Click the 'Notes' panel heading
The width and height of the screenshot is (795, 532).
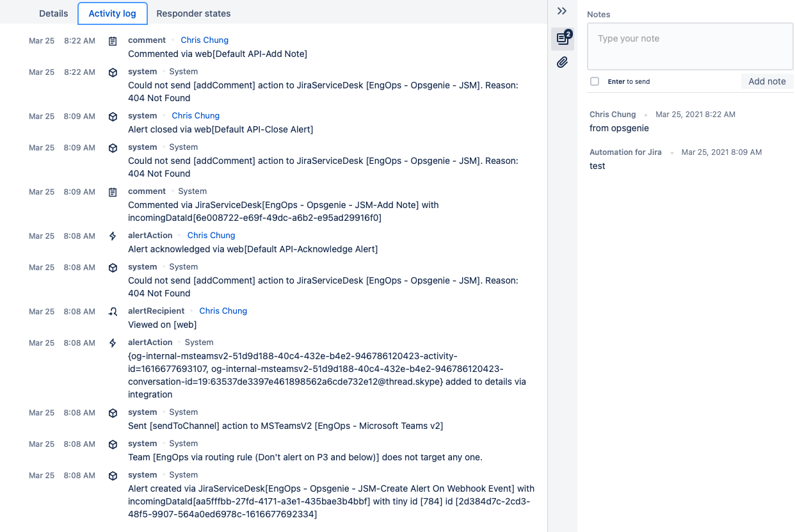[598, 14]
